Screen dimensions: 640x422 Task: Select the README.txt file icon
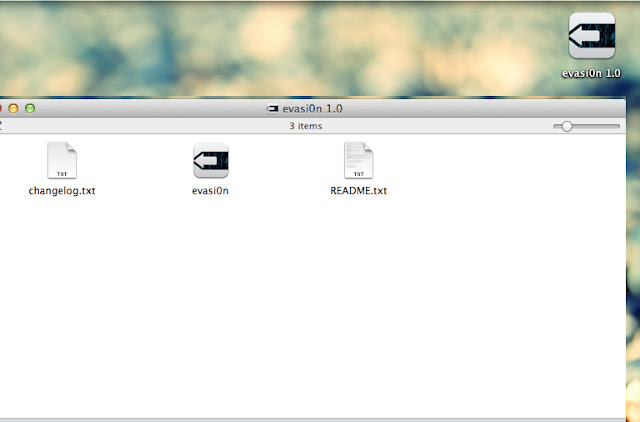point(358,160)
